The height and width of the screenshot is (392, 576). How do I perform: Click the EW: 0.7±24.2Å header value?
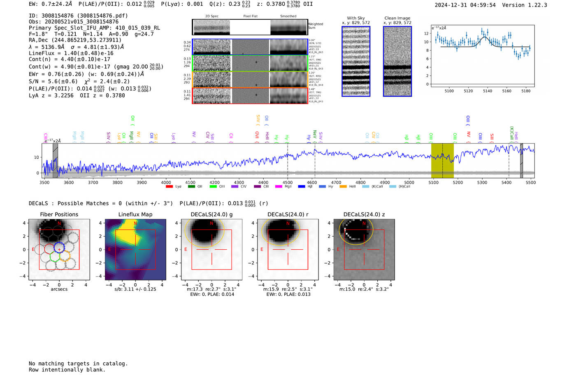click(51, 4)
